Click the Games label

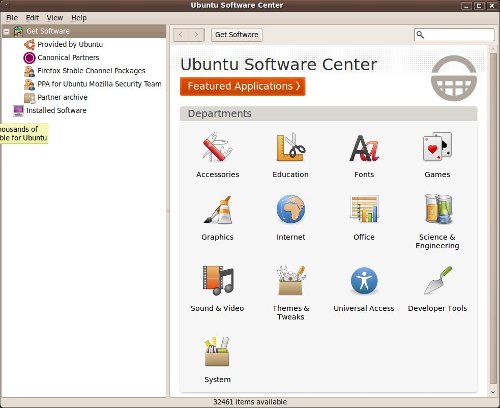[437, 174]
